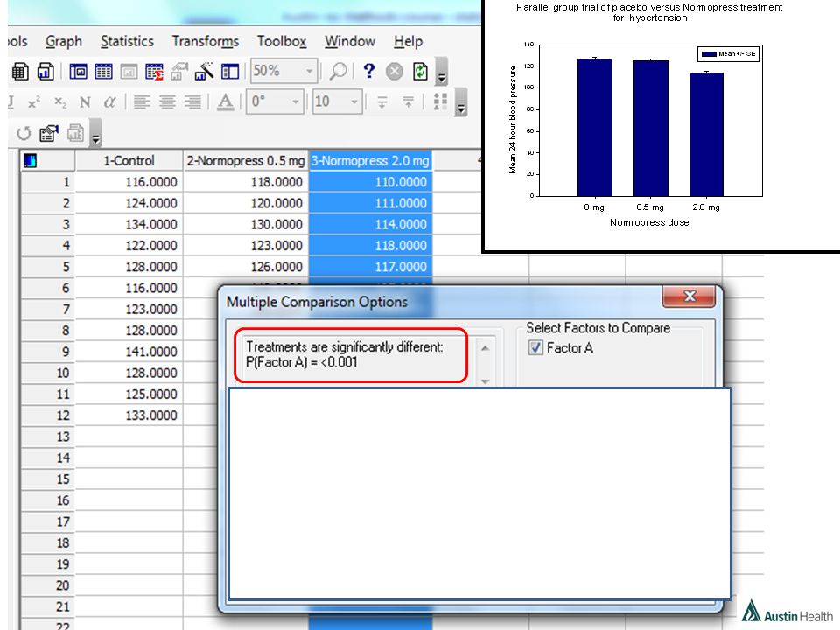Image resolution: width=840 pixels, height=630 pixels.
Task: Click scroll down arrow in results message box
Action: coord(485,381)
